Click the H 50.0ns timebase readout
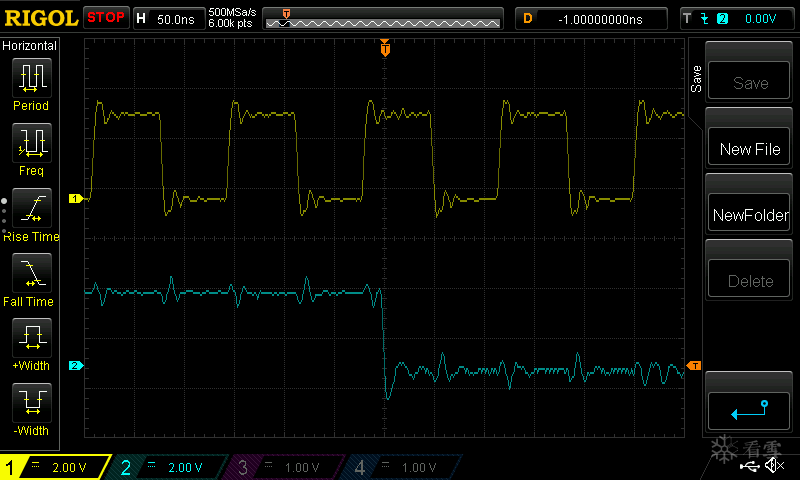 pos(168,19)
